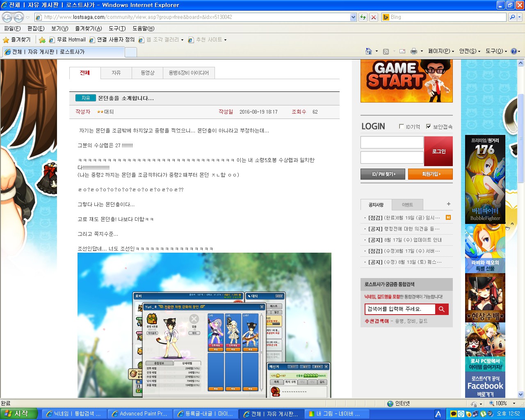Expand notices with the plus icon

coord(449,204)
